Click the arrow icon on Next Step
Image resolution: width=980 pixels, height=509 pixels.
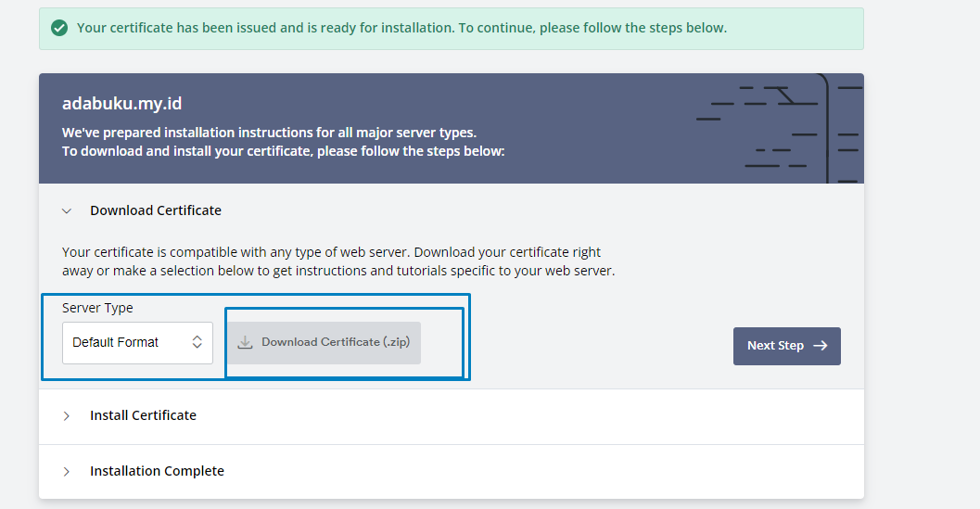(x=820, y=345)
